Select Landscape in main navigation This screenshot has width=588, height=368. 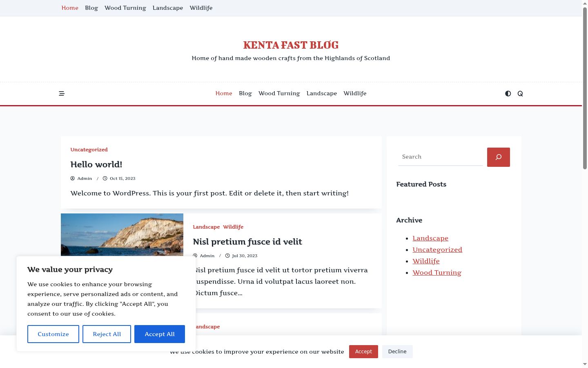pyautogui.click(x=322, y=93)
